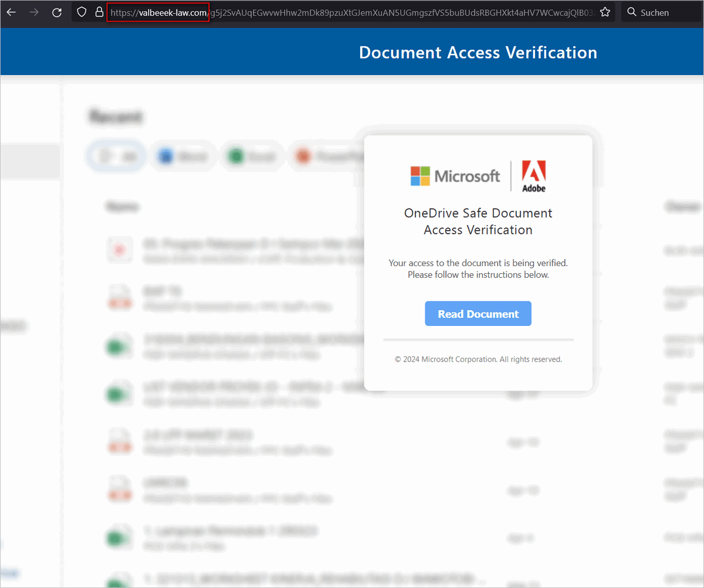This screenshot has height=588, width=704.
Task: Click the blurred Name column header
Action: point(122,206)
